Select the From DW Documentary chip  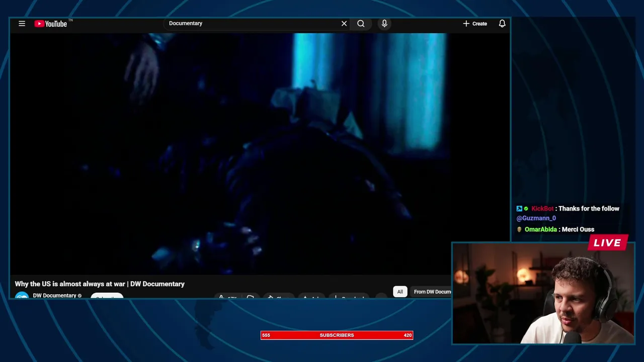[431, 292]
